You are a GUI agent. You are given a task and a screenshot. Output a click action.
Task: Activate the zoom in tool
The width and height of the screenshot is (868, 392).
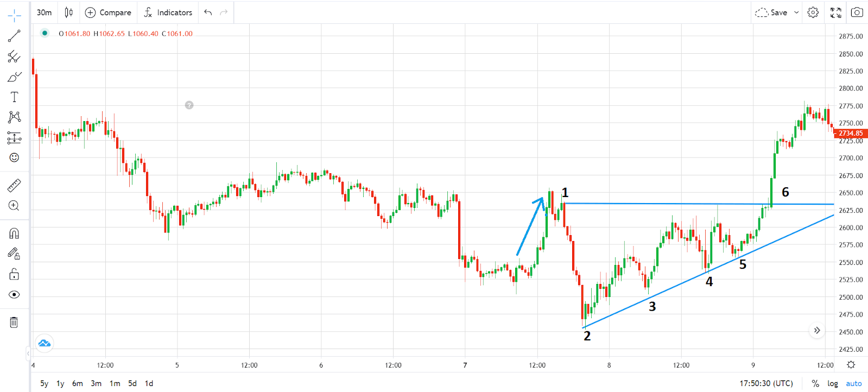click(14, 206)
